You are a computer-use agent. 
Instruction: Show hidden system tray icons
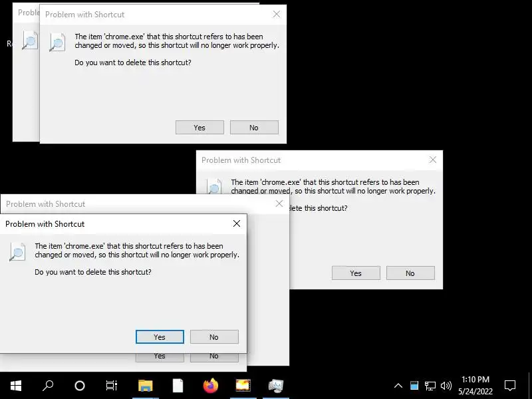click(398, 386)
